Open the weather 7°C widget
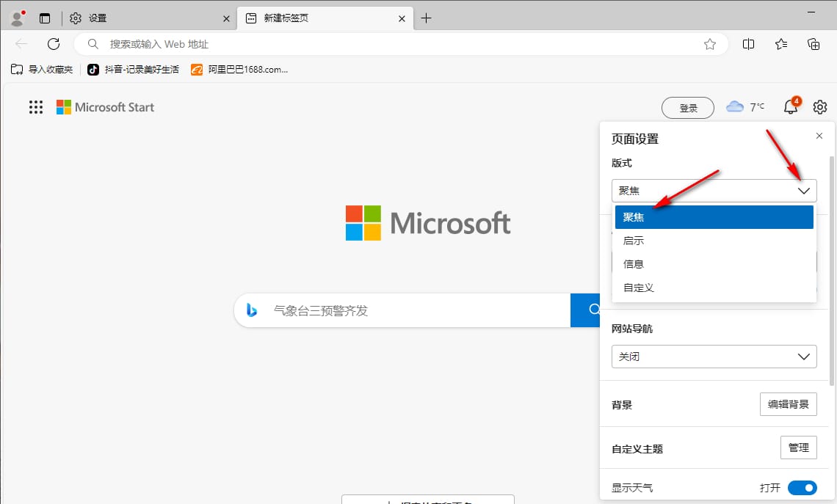Image resolution: width=837 pixels, height=504 pixels. [x=745, y=106]
